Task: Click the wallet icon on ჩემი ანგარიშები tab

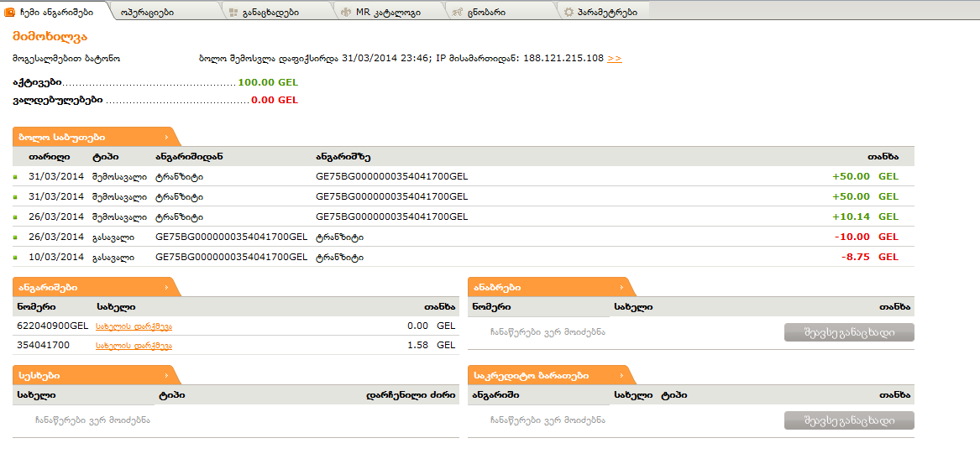Action: click(x=10, y=12)
